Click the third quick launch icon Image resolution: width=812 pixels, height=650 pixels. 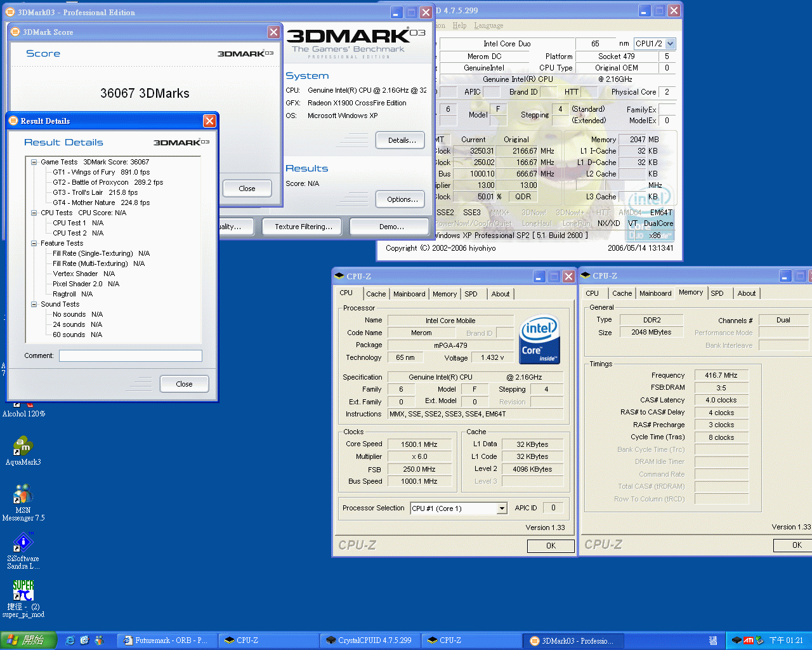click(99, 640)
